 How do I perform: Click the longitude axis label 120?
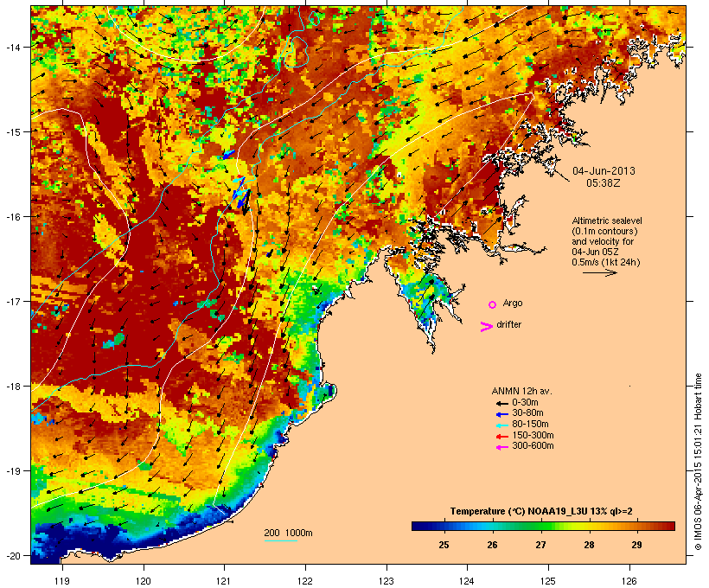click(144, 581)
